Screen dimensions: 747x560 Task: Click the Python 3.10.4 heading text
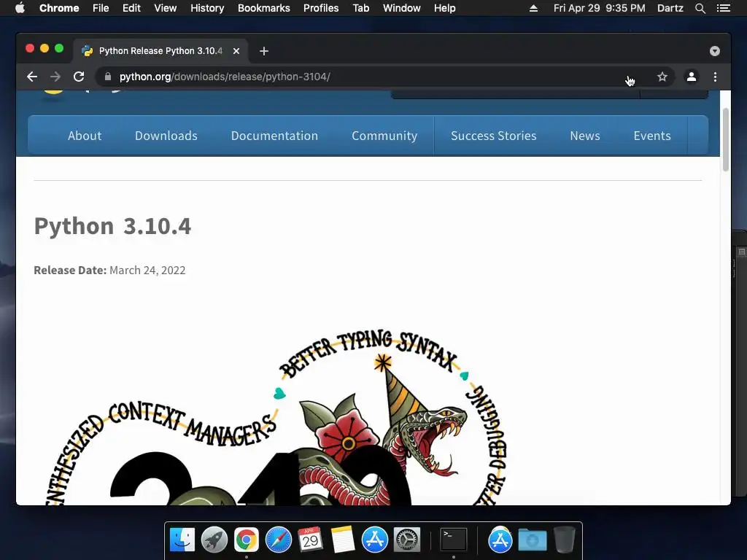tap(112, 226)
